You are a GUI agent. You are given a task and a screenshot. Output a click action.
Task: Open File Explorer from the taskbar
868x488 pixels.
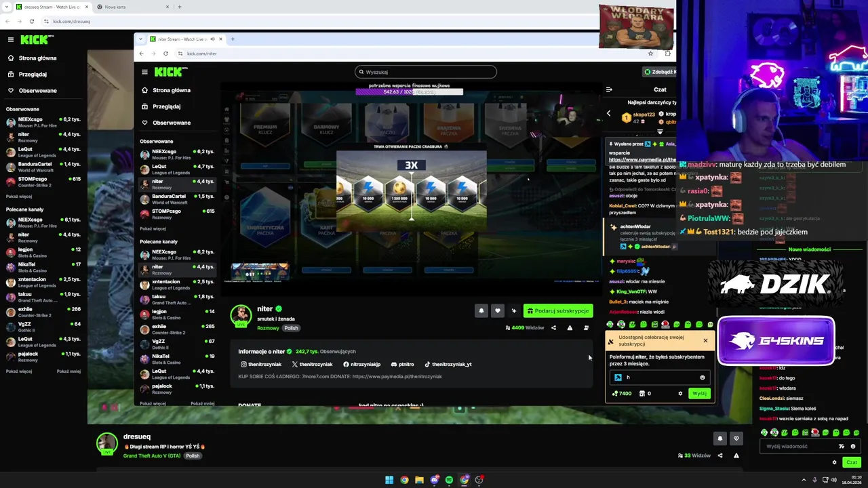pos(419,480)
